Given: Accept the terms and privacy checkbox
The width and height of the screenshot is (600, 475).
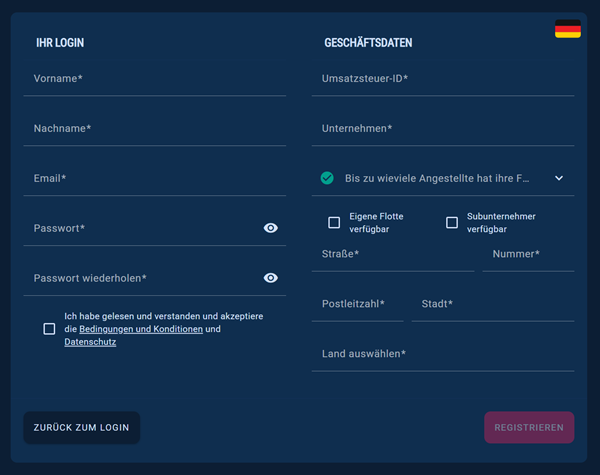Looking at the screenshot, I should point(49,329).
